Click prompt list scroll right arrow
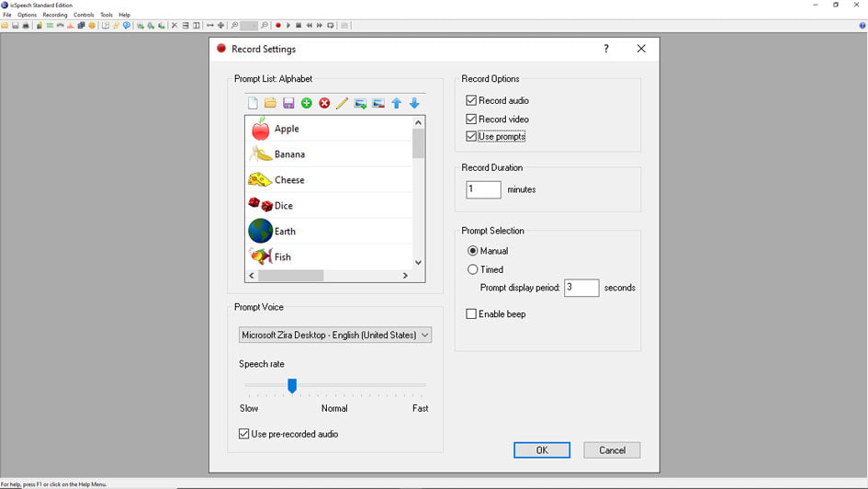 [405, 275]
